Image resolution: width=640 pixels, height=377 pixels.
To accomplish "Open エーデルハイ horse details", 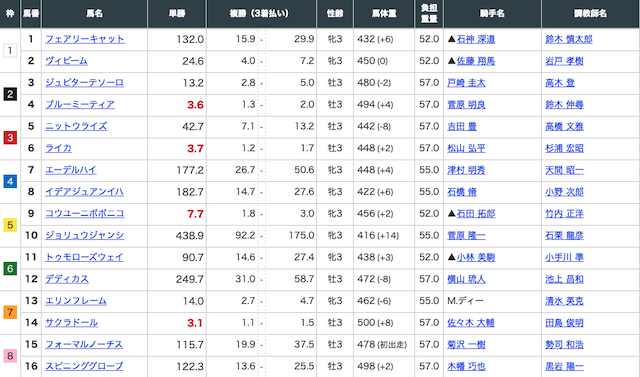I will [x=71, y=170].
